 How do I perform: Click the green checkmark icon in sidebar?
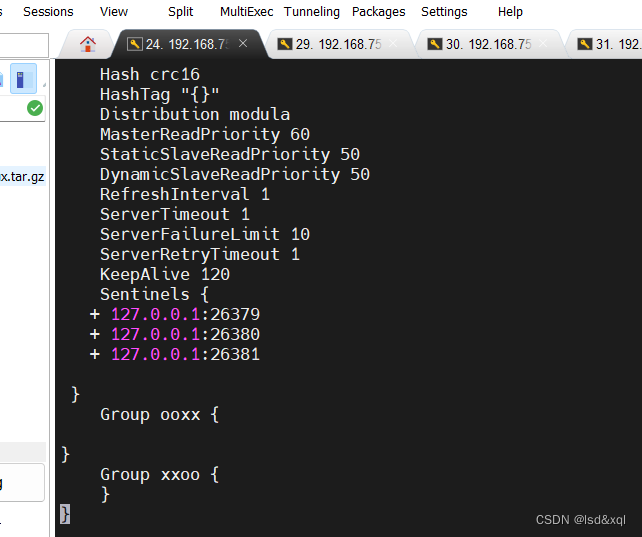pyautogui.click(x=35, y=108)
